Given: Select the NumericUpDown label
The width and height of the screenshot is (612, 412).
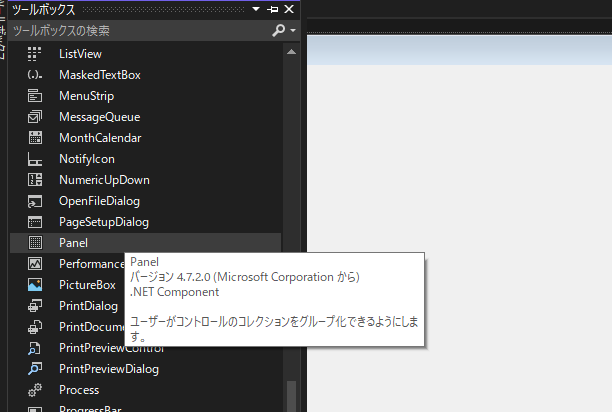Looking at the screenshot, I should pos(104,180).
